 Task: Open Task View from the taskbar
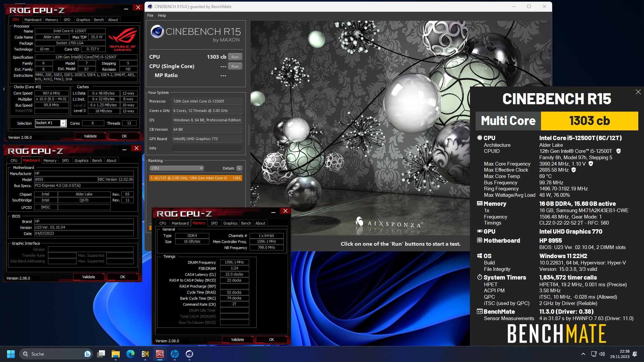coord(101,354)
